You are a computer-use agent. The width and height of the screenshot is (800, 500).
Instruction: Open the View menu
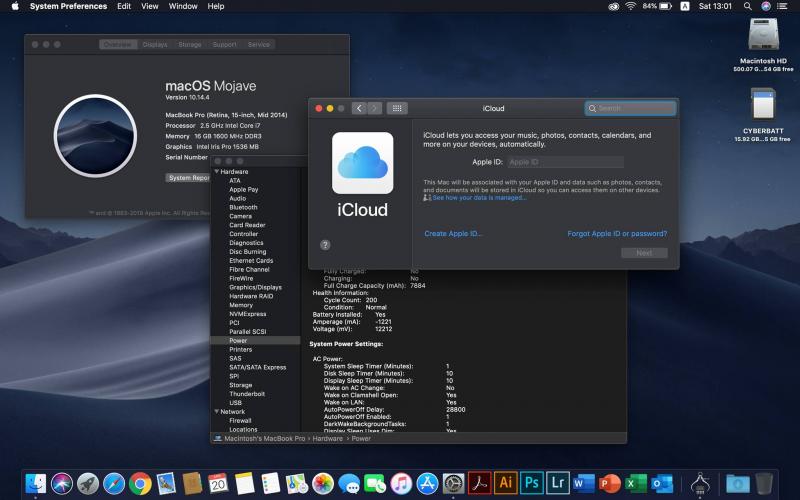point(149,6)
